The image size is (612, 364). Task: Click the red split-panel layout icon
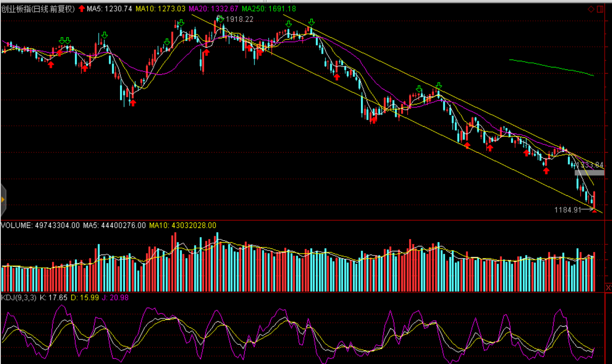(x=600, y=9)
